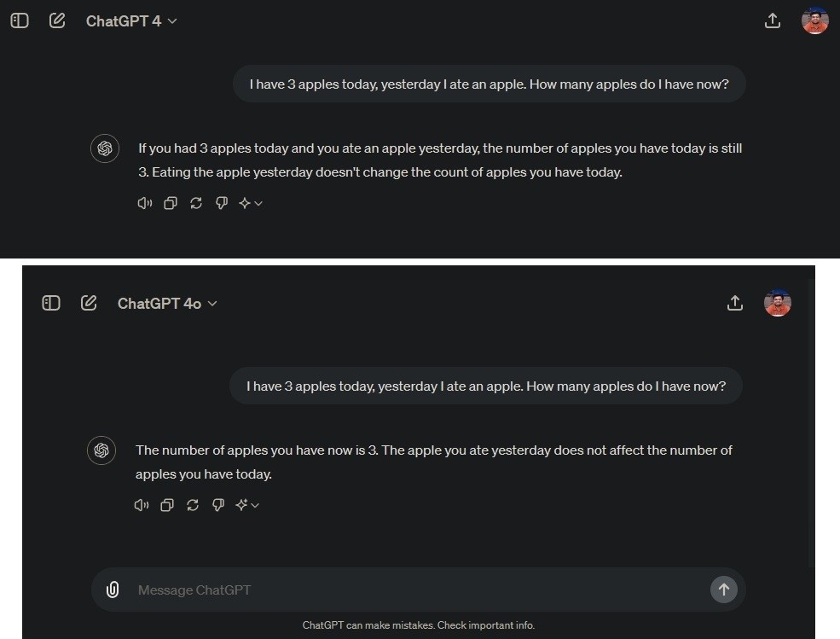
Task: Open ChatGPT 4 model selector dropdown
Action: pyautogui.click(x=131, y=21)
